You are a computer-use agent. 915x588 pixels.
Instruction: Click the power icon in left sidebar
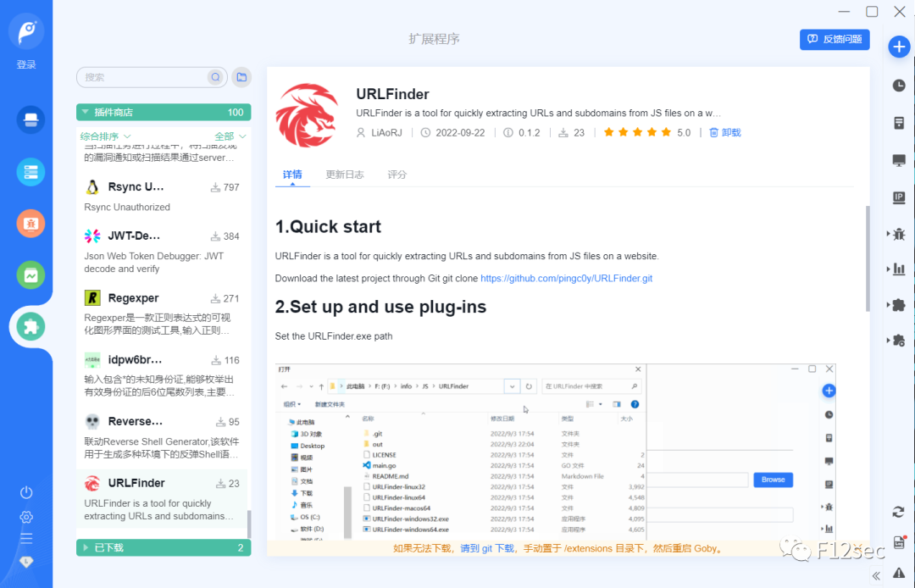(x=26, y=492)
